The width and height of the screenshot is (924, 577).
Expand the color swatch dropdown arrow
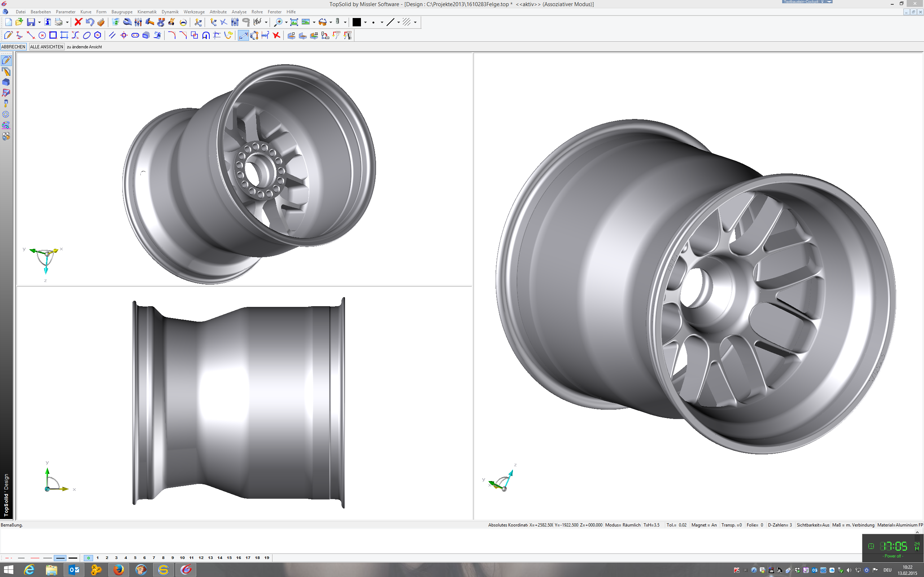[365, 22]
